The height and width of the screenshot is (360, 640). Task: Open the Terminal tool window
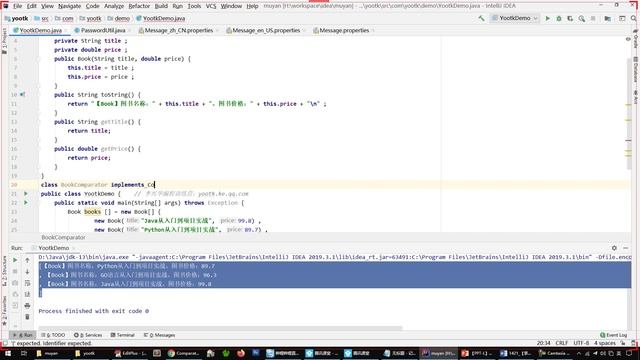[x=122, y=335]
